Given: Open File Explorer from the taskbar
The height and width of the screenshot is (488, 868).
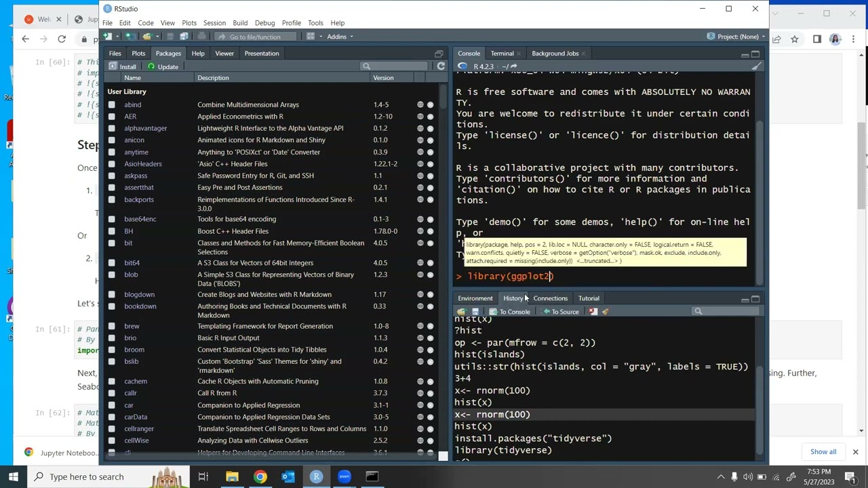Looking at the screenshot, I should (x=232, y=476).
